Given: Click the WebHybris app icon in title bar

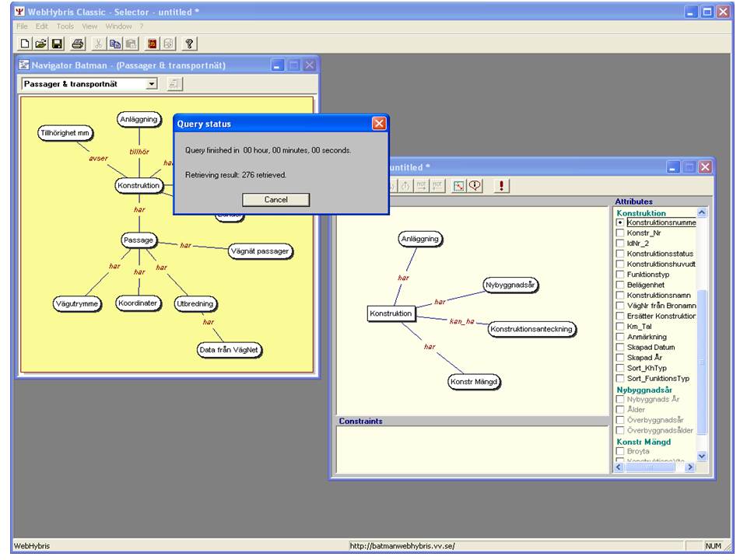Looking at the screenshot, I should click(x=19, y=12).
